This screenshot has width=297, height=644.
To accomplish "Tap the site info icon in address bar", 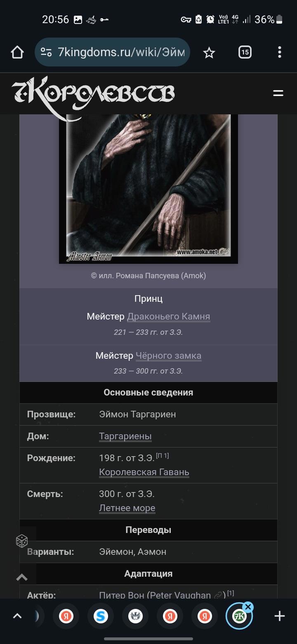I will [x=46, y=52].
